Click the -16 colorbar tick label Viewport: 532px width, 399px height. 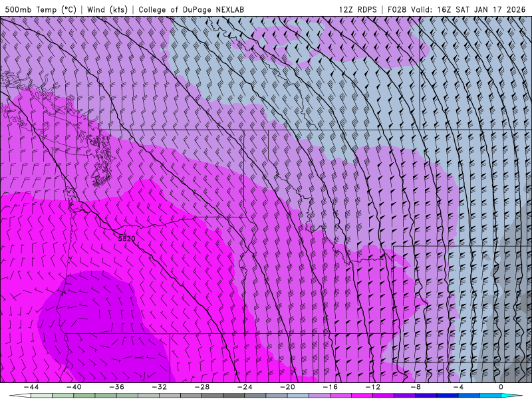tap(330, 387)
